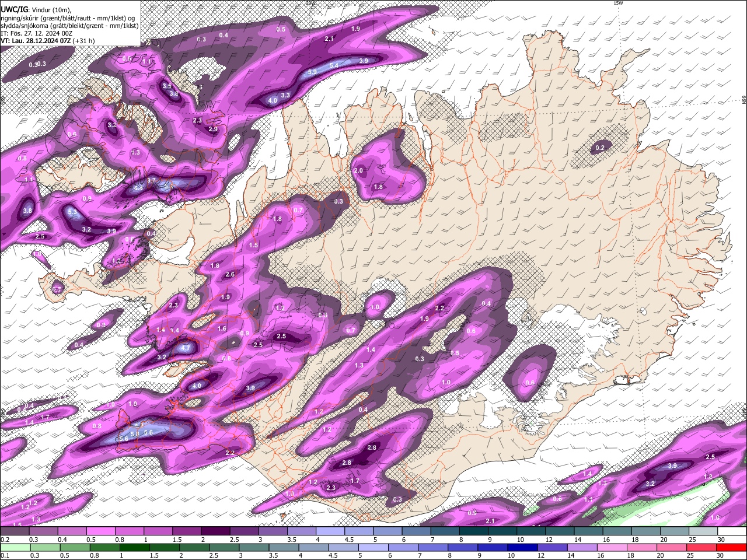
Task: Click the white swatch ending the upper scale
Action: pyautogui.click(x=732, y=531)
